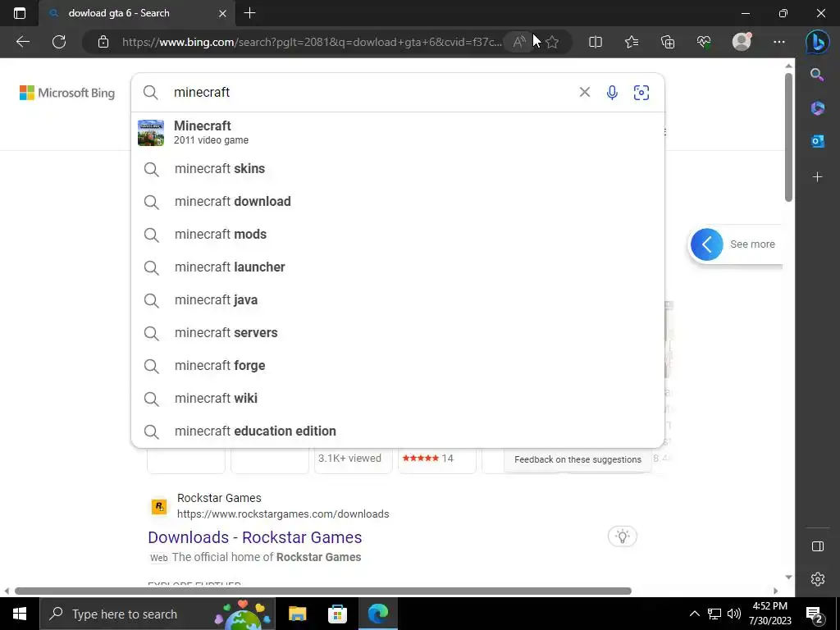Click the horizontal scrollbar at page bottom
The image size is (840, 630).
pos(323,591)
